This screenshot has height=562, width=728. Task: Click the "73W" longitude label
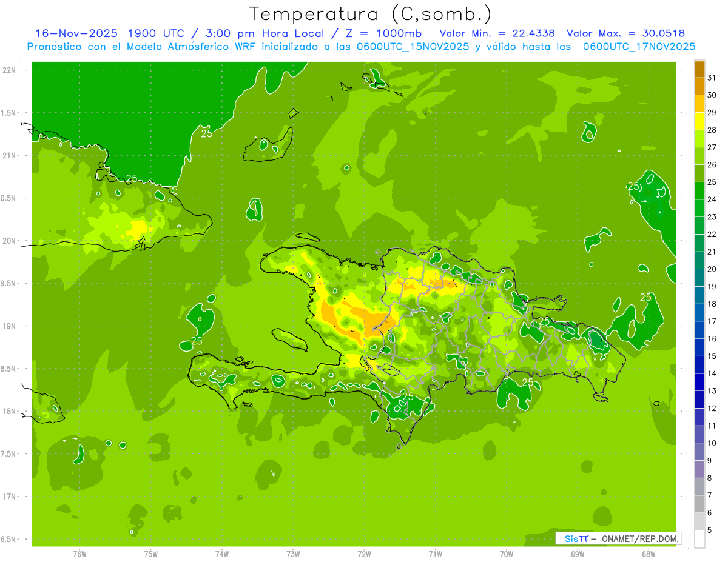pyautogui.click(x=293, y=554)
